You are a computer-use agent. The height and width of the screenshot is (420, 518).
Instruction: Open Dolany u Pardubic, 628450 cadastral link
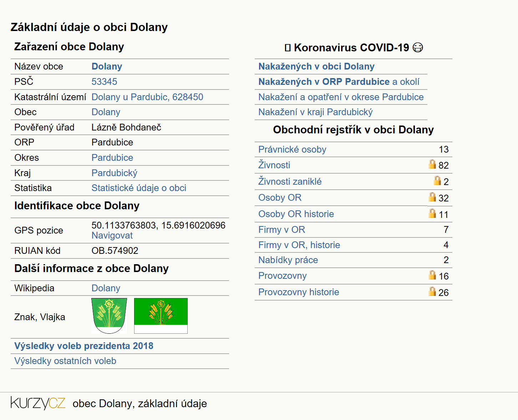147,97
